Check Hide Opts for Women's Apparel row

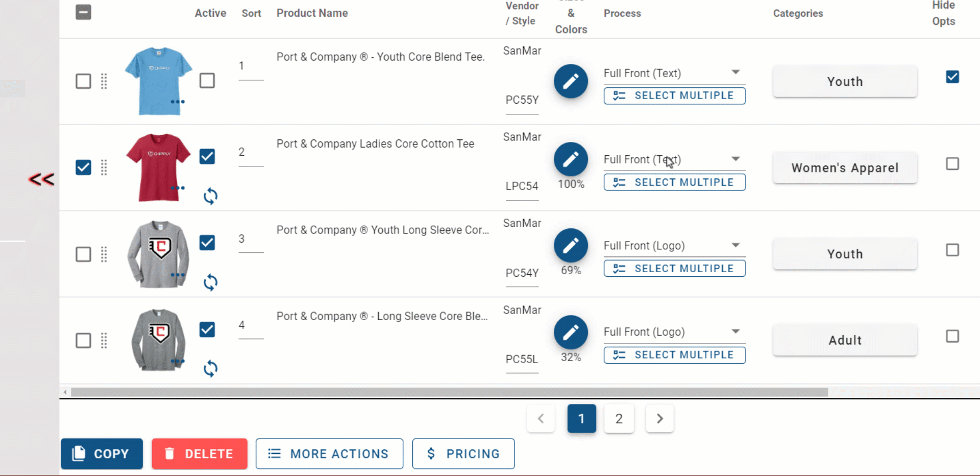(952, 164)
